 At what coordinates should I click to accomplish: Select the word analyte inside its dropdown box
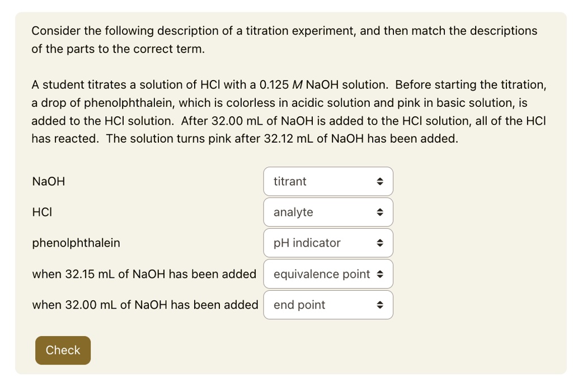(x=293, y=212)
